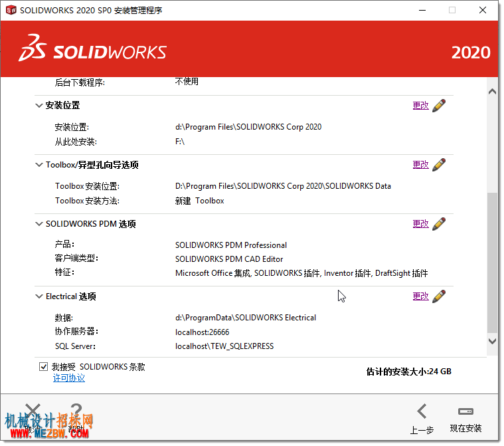
Task: Collapse the 安装位置 section chevron
Action: click(x=39, y=105)
